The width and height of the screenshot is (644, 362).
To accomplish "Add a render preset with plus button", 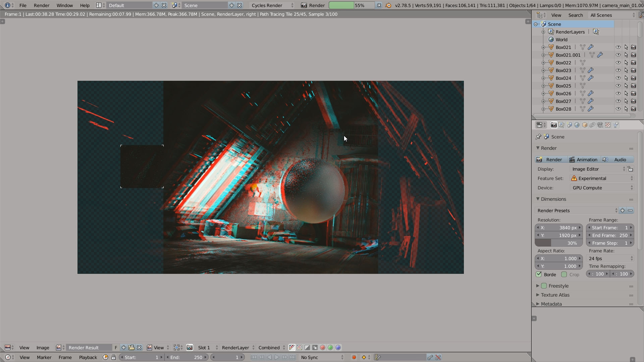I will [623, 210].
